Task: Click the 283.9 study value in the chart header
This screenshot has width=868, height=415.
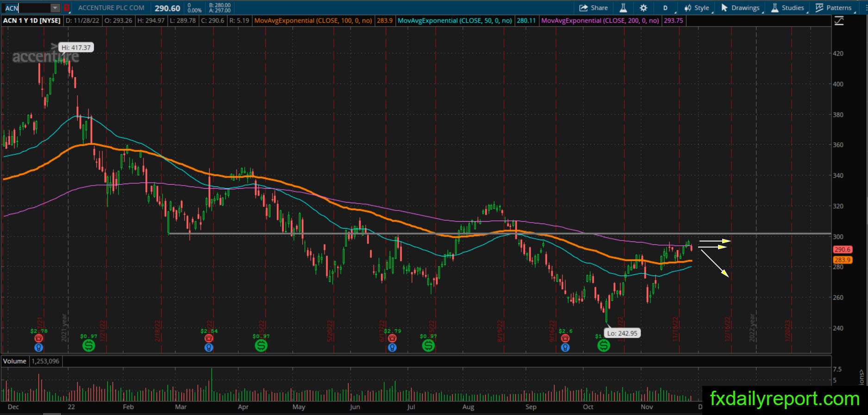Action: click(x=385, y=21)
